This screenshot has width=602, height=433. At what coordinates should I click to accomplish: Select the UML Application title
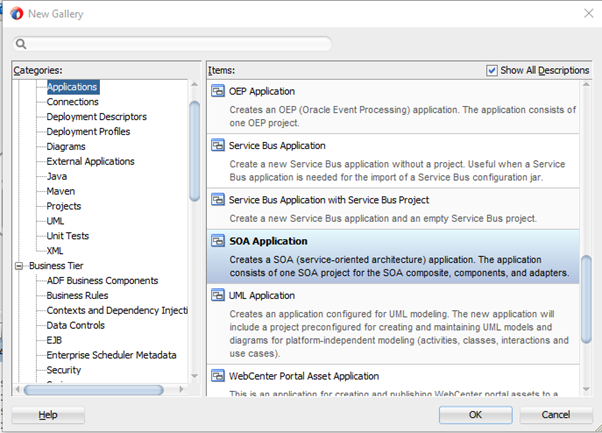point(262,296)
